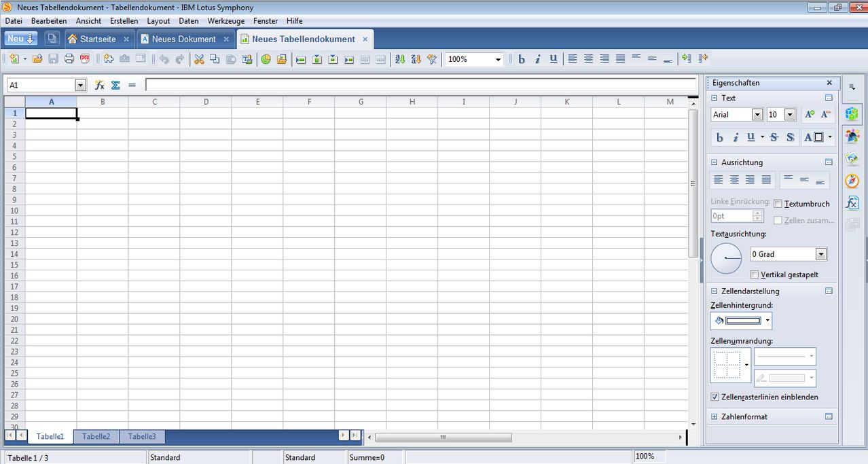
Task: Open the function wizard fx icon
Action: pos(100,85)
